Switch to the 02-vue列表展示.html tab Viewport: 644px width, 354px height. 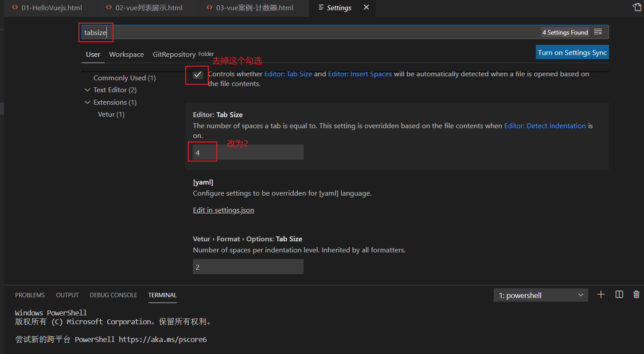pyautogui.click(x=148, y=8)
